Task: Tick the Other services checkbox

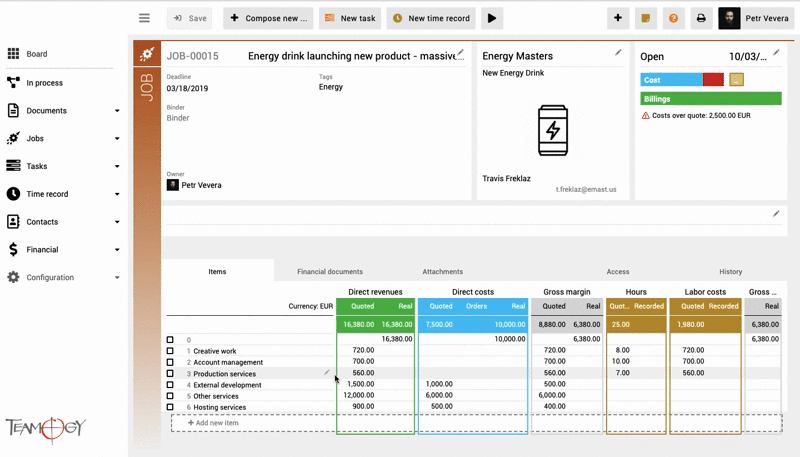Action: (x=170, y=396)
